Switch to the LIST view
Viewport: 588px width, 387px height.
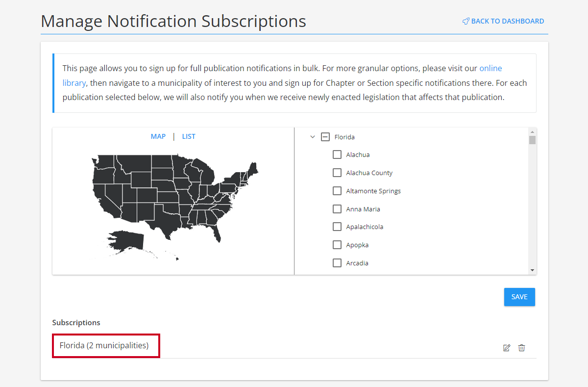coord(189,136)
